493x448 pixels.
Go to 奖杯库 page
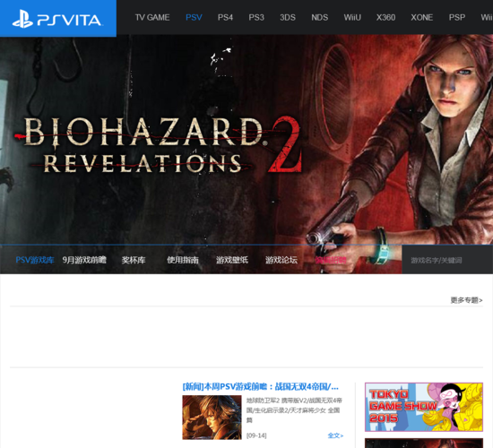pyautogui.click(x=134, y=260)
